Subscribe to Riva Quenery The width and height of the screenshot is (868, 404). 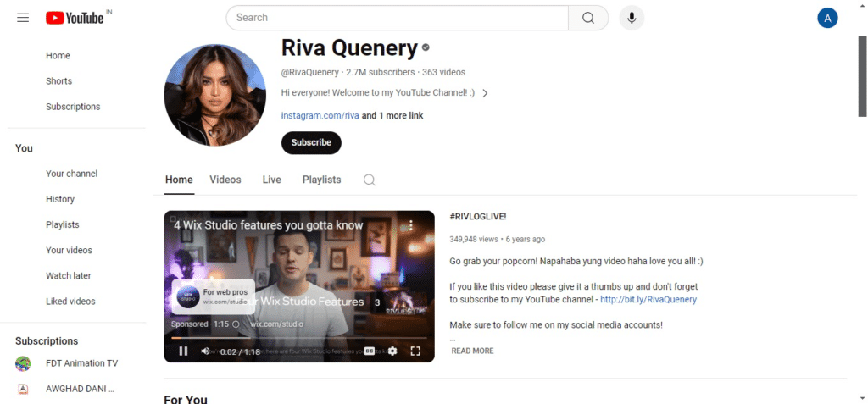pos(311,143)
